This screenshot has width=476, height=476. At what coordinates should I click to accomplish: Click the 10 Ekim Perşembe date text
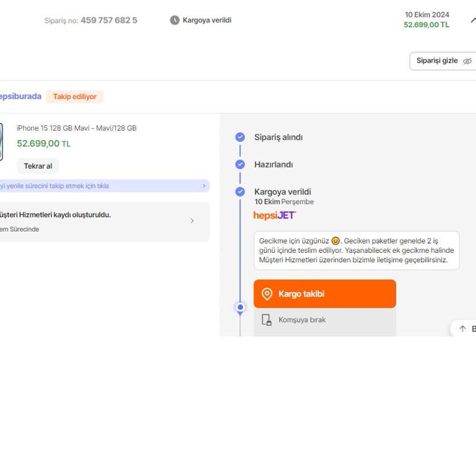[x=284, y=202]
